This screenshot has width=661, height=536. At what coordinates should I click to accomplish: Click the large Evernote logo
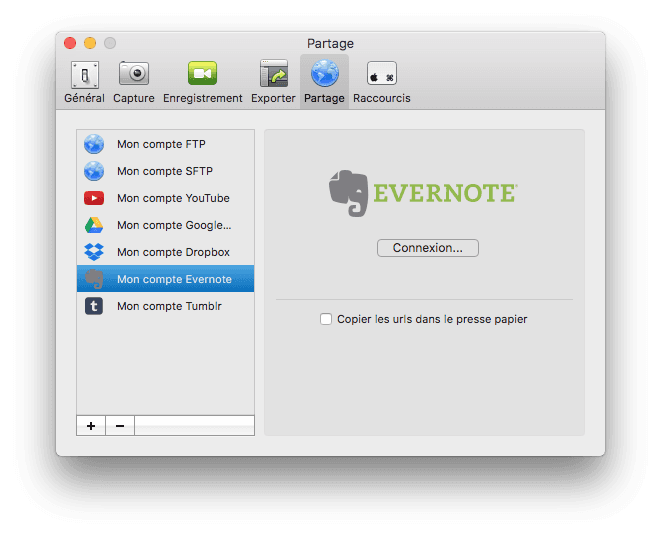pos(423,193)
